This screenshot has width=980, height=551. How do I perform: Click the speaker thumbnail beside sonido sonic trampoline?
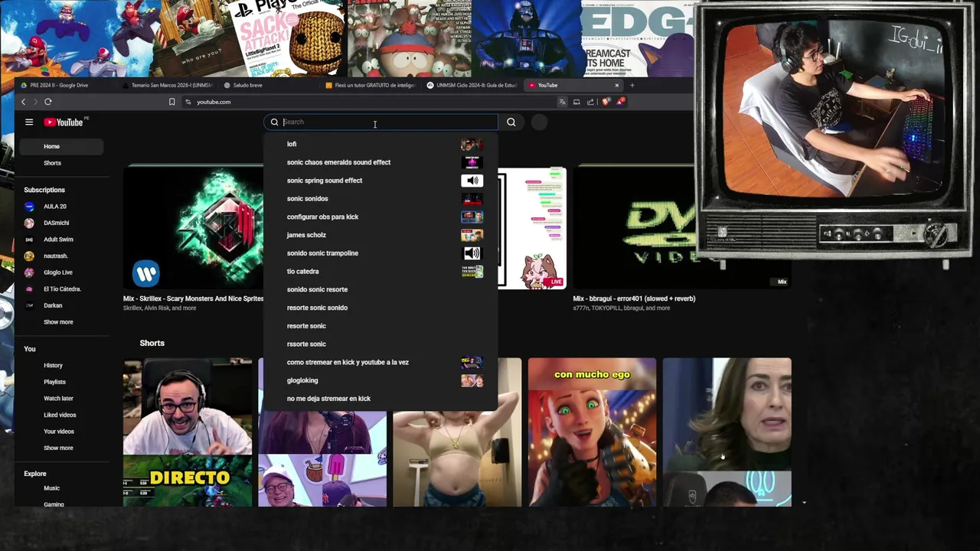click(472, 253)
